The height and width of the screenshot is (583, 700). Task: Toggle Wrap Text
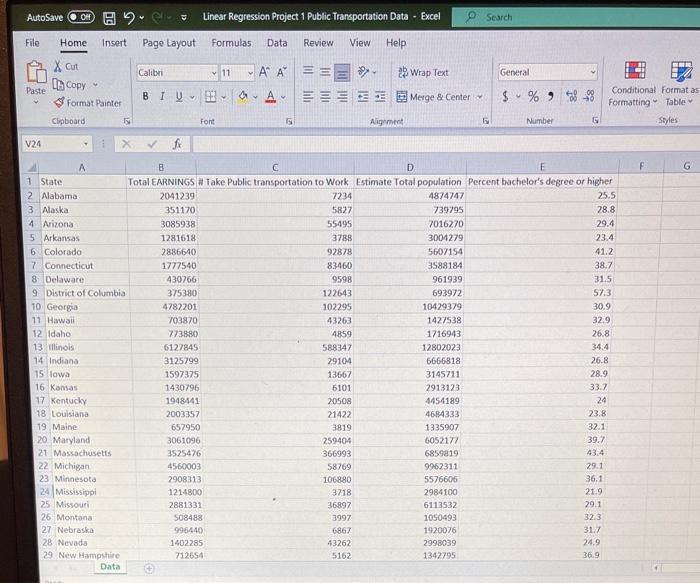coord(423,72)
